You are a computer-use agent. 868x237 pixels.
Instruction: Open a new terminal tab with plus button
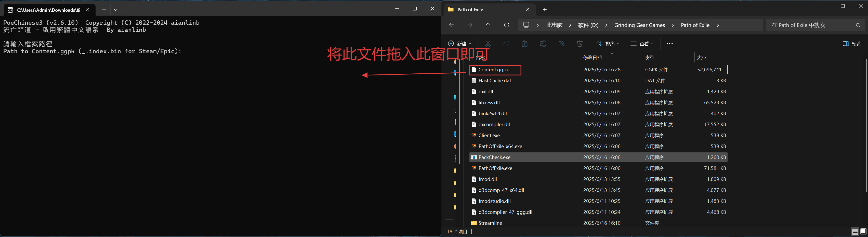pyautogui.click(x=104, y=10)
